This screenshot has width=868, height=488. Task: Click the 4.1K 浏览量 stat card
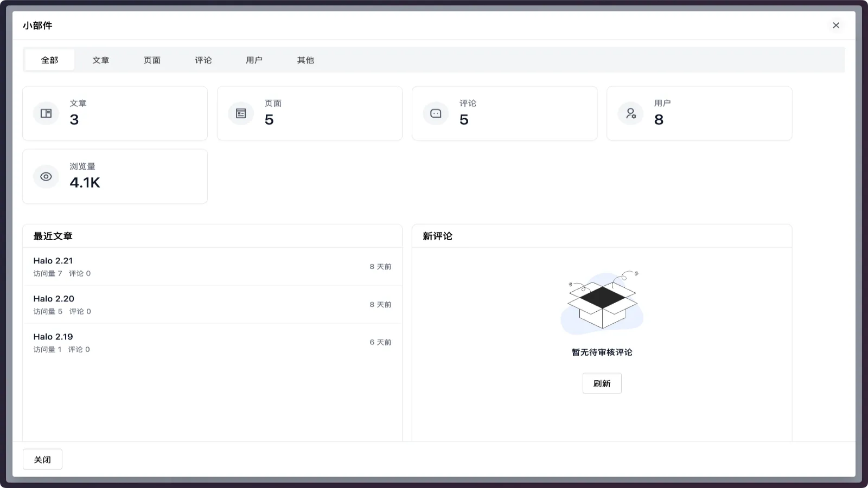coord(114,176)
